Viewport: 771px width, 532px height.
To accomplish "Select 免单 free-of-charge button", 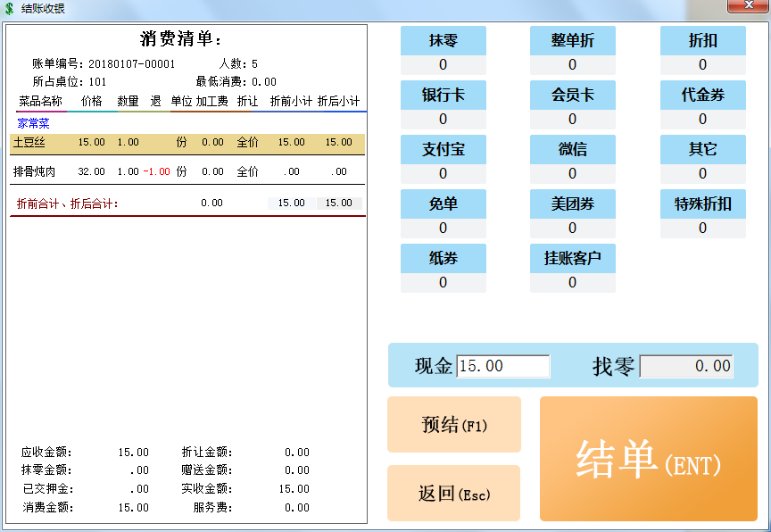I will (x=444, y=204).
